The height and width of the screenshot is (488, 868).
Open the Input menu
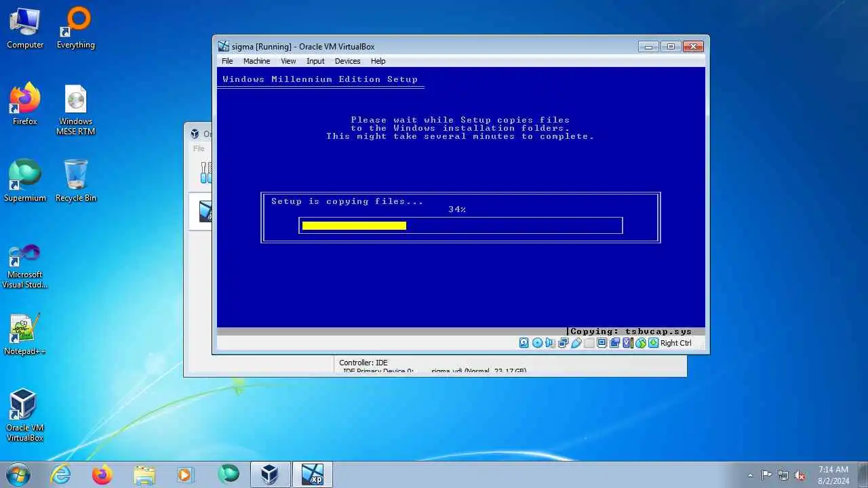315,61
